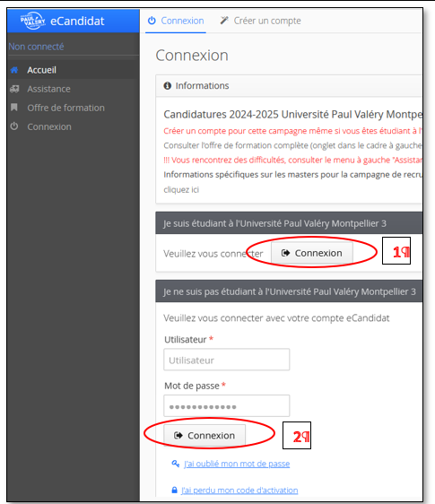
Task: Click the 'cliquez ici' link
Action: pyautogui.click(x=181, y=189)
